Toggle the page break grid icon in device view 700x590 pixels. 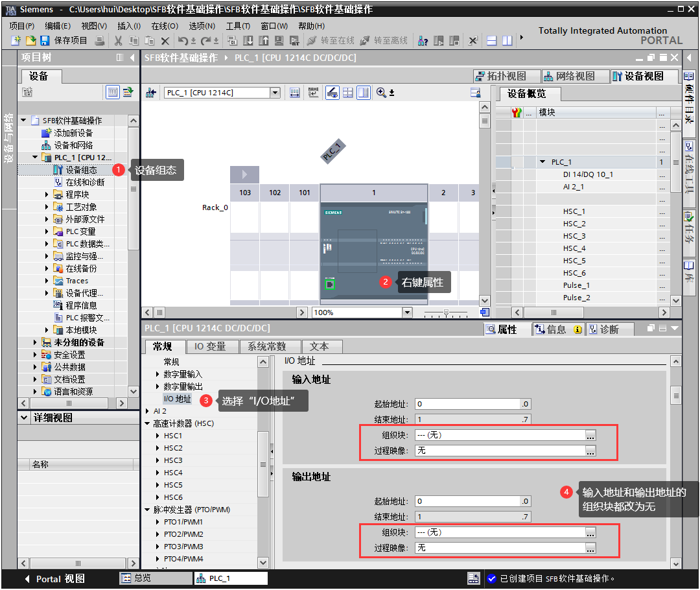pos(348,93)
